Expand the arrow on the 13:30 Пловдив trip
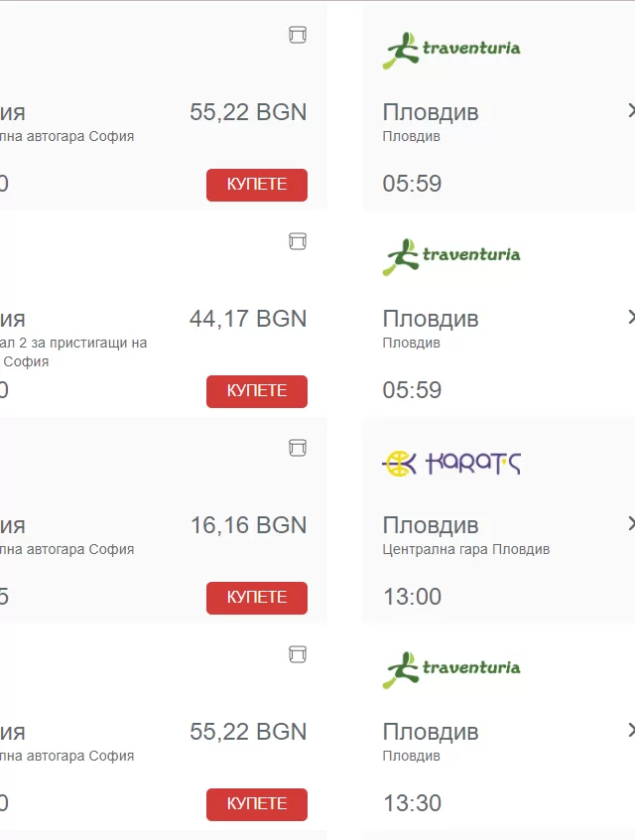The height and width of the screenshot is (840, 635). coord(630,730)
